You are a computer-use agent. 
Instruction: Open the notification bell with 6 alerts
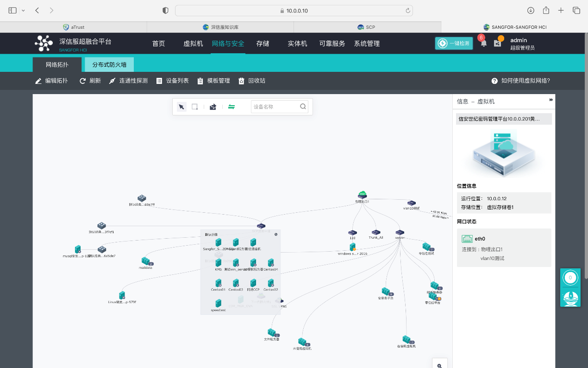(x=483, y=43)
